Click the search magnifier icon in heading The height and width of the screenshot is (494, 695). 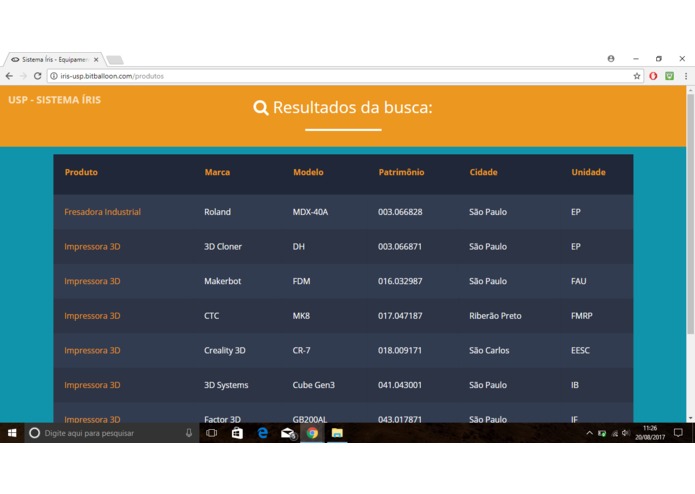coord(261,108)
